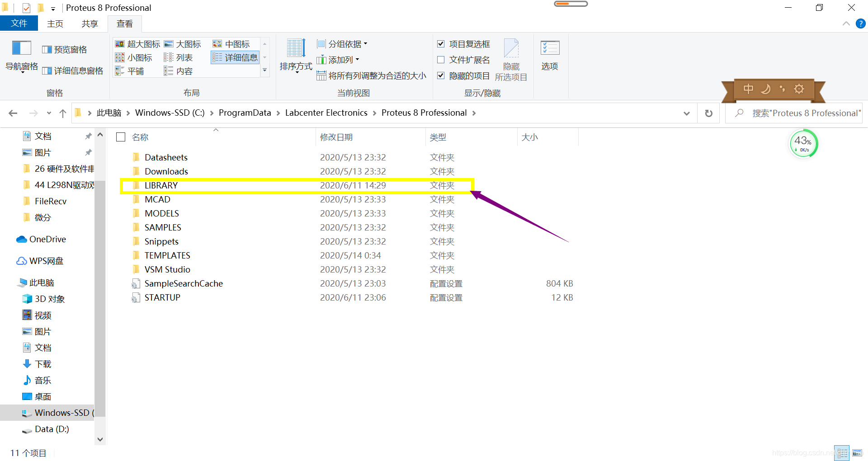Sort by Name (名称) column
The image size is (868, 461).
(x=140, y=137)
